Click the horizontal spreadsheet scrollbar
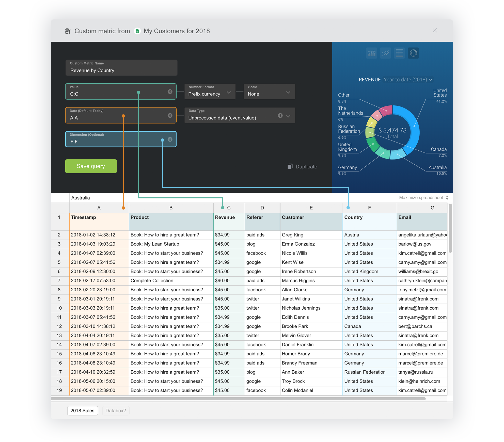 pos(238,399)
